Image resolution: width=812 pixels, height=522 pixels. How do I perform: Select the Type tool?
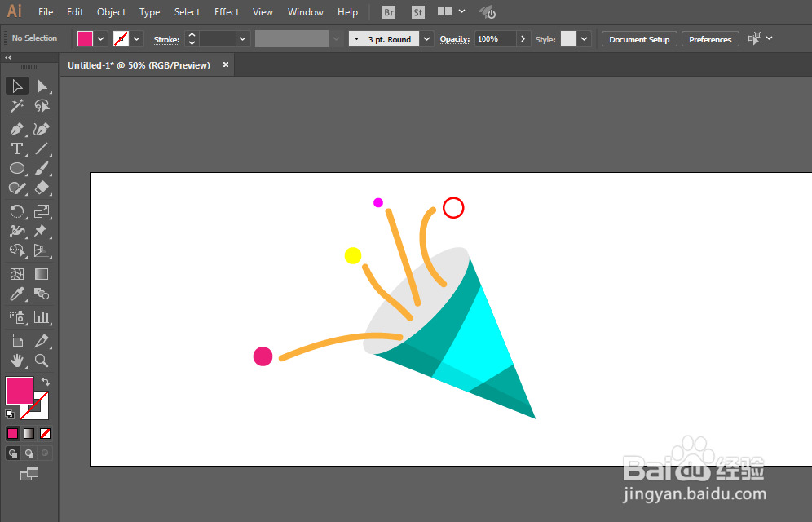[x=17, y=148]
